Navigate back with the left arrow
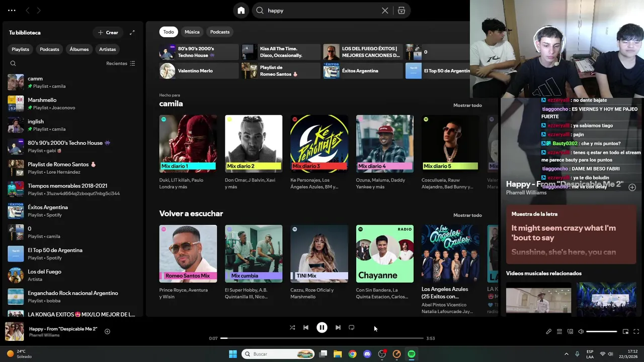The height and width of the screenshot is (362, 644). click(x=28, y=11)
